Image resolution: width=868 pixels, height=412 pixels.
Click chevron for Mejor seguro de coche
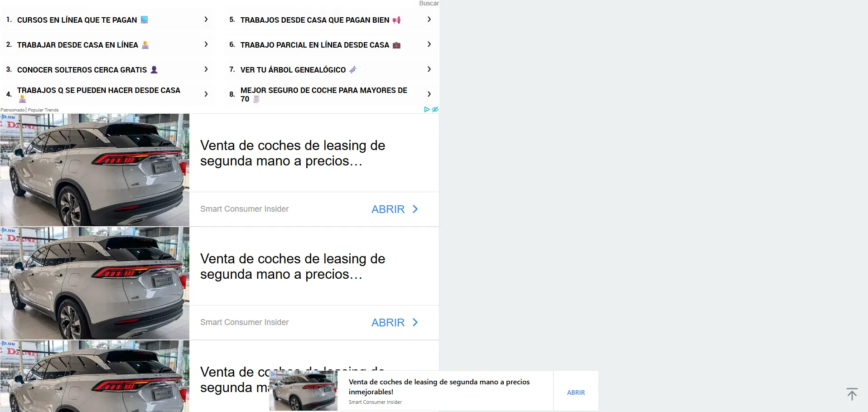[x=429, y=94]
